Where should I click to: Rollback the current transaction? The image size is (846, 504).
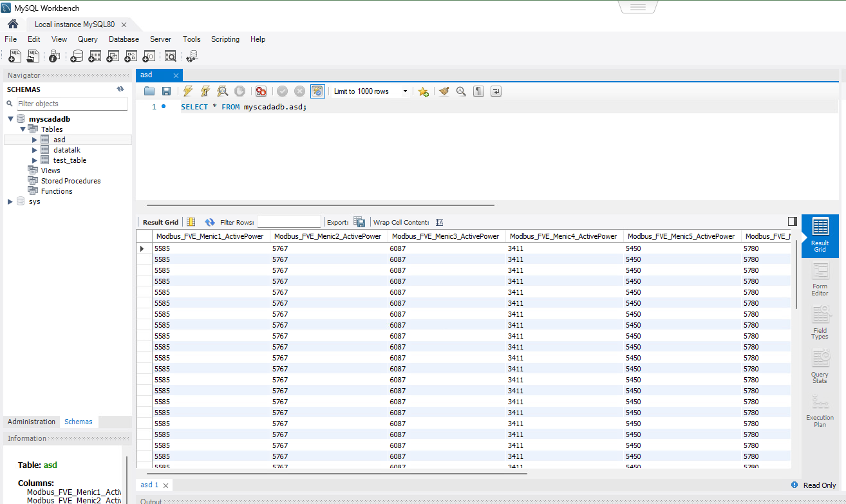tap(299, 91)
